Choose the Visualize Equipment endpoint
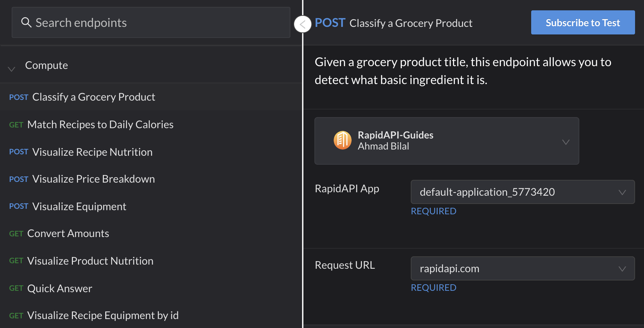Image resolution: width=644 pixels, height=328 pixels. (151, 206)
